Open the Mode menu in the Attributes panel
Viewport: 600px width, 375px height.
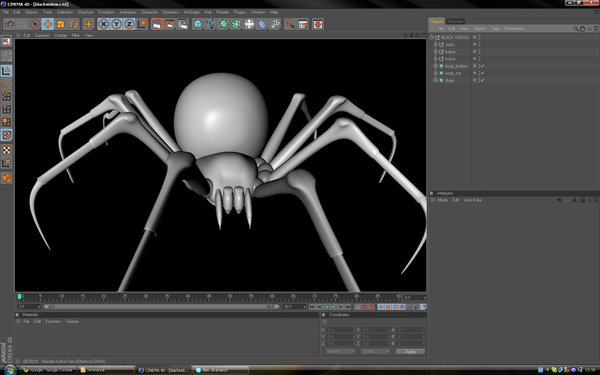(442, 200)
